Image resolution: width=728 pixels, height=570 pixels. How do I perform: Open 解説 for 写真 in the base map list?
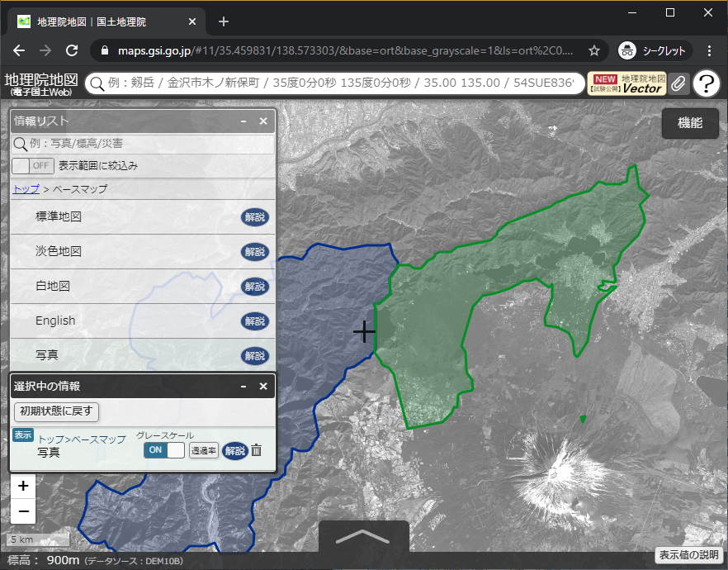coord(255,356)
